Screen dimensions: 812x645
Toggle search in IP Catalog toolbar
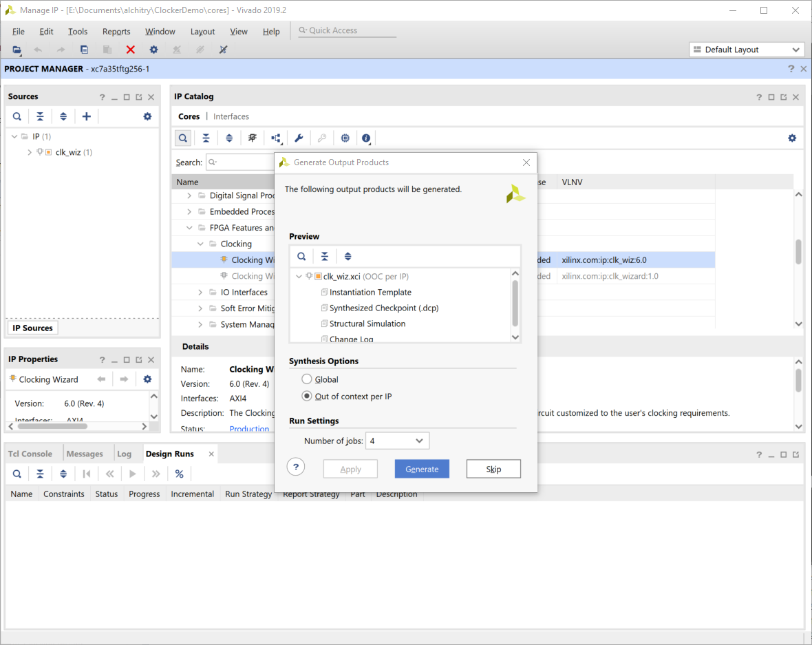click(x=183, y=138)
